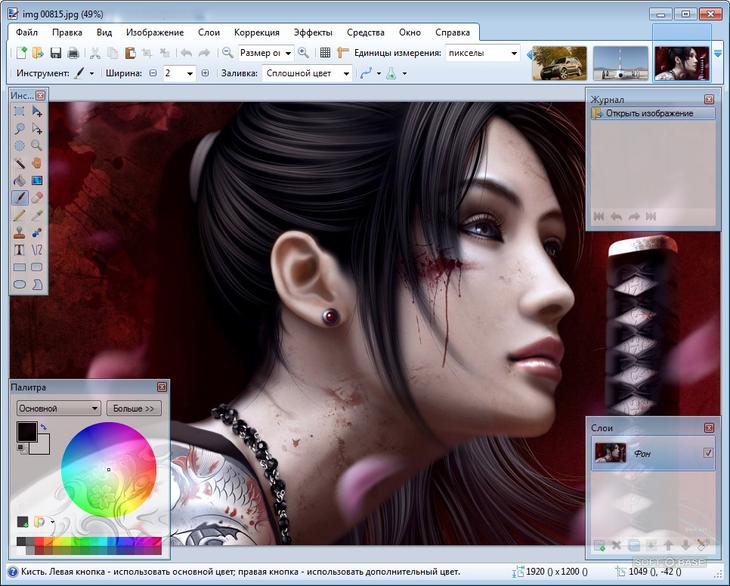Click the primary black color swatch
The image size is (730, 586).
click(x=26, y=433)
